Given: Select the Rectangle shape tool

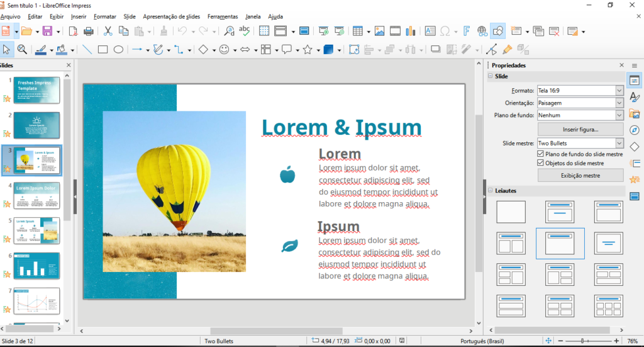Looking at the screenshot, I should [x=103, y=50].
